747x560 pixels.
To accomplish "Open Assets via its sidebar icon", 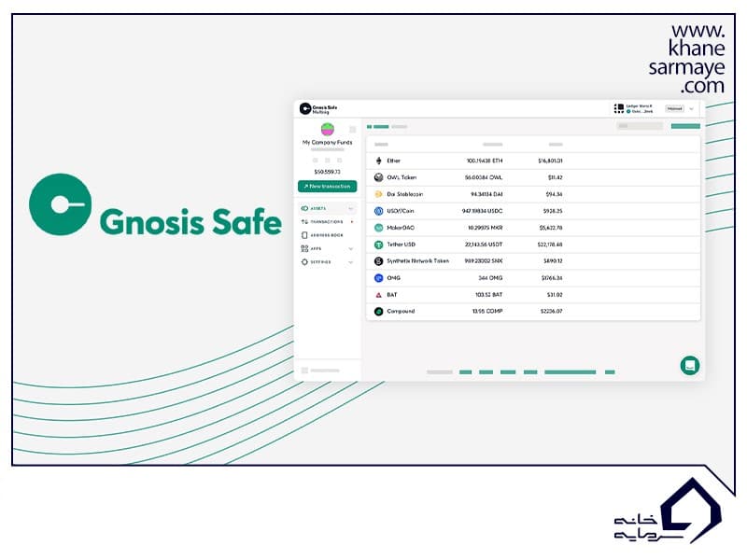I will coord(304,208).
